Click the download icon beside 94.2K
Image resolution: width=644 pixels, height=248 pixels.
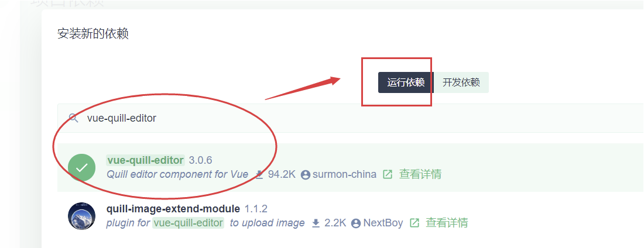tap(259, 174)
